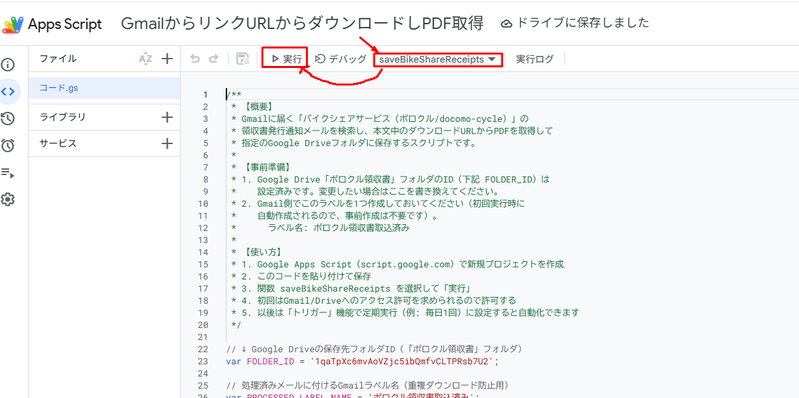Open project history icon in sidebar
This screenshot has height=398, width=799.
[7, 119]
